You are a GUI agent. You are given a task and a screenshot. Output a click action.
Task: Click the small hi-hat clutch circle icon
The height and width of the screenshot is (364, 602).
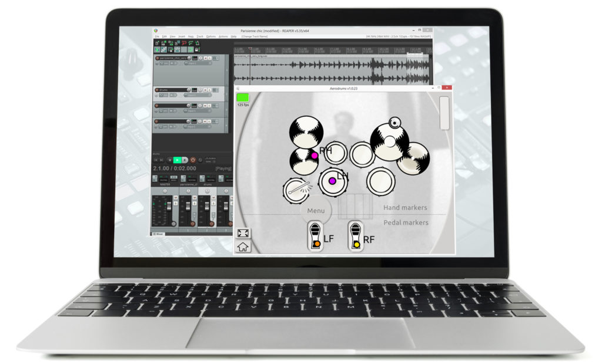[394, 123]
